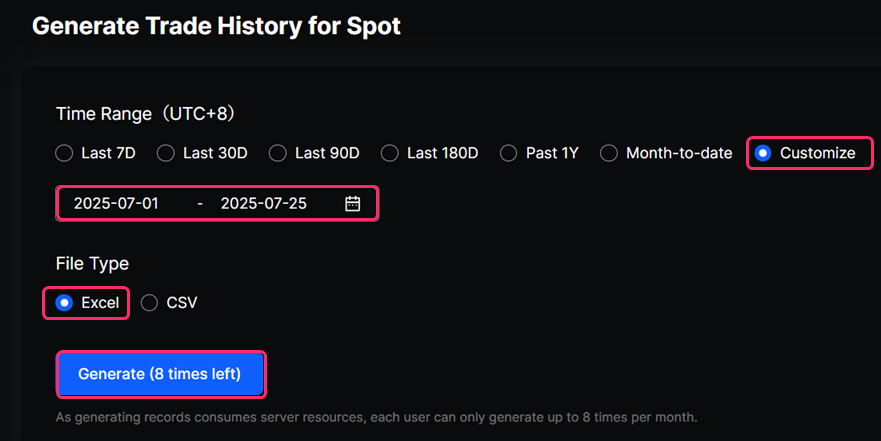Click the server resources limit notice text
Screen dimensions: 881x441
click(376, 417)
